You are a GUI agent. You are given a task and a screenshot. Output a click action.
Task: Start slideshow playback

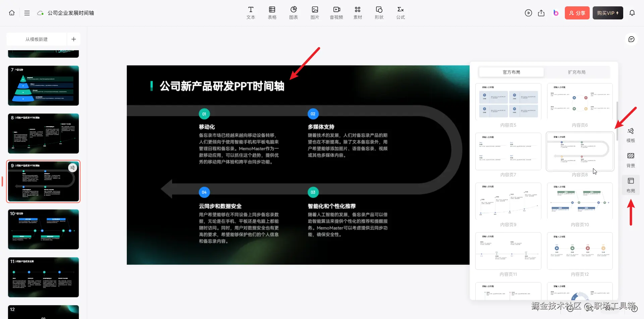click(x=528, y=13)
